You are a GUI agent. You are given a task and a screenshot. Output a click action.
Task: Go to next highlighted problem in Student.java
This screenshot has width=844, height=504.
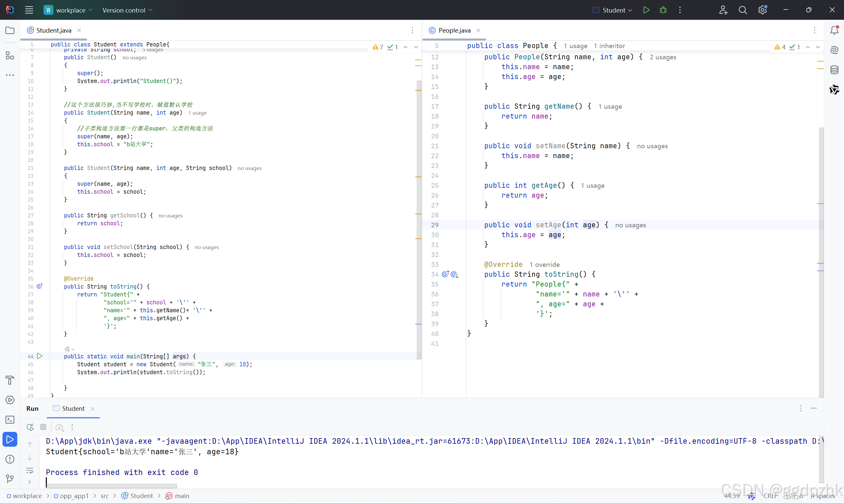coord(416,47)
